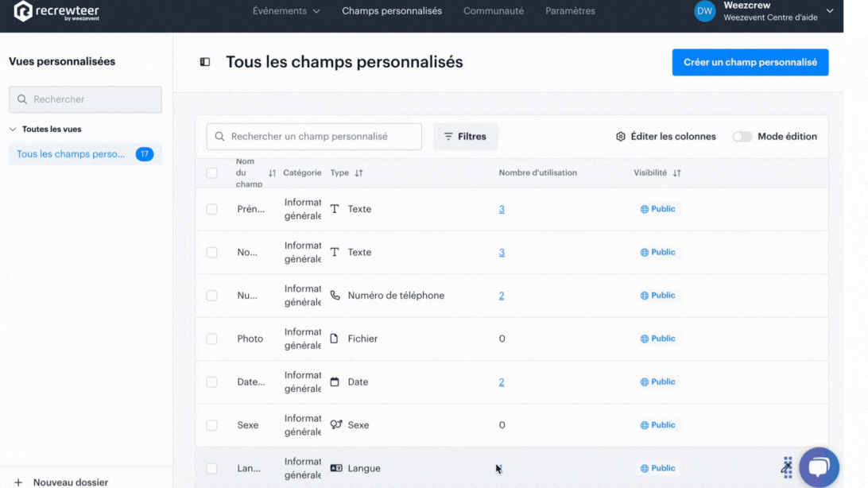The width and height of the screenshot is (868, 488).
Task: Open Paramètres in top navigation
Action: [x=570, y=11]
